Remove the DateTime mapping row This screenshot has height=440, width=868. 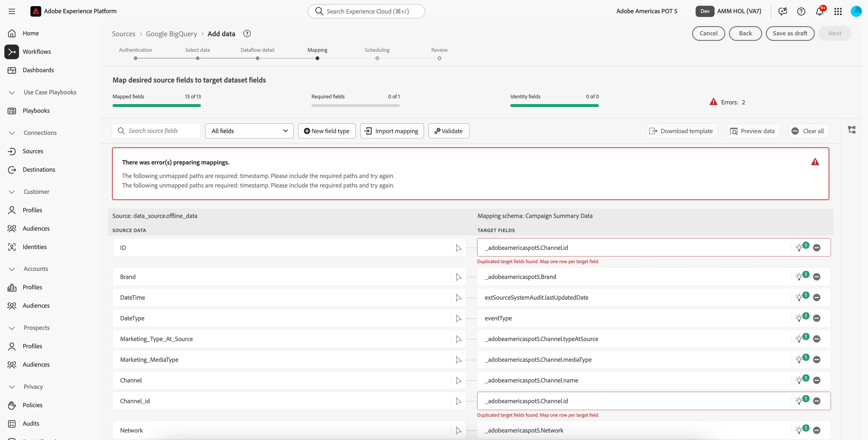click(x=816, y=297)
